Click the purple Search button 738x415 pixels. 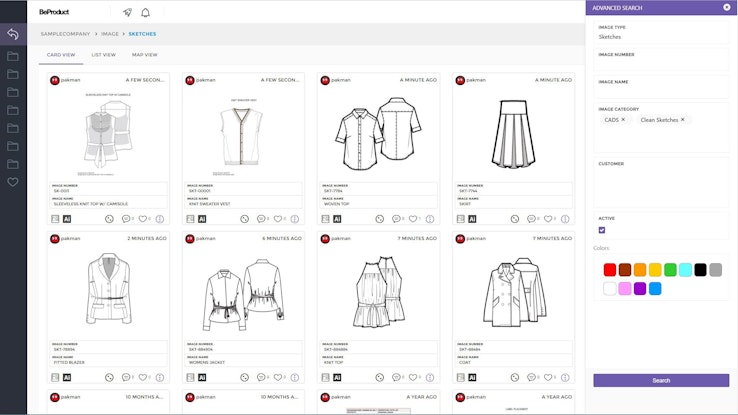point(661,380)
